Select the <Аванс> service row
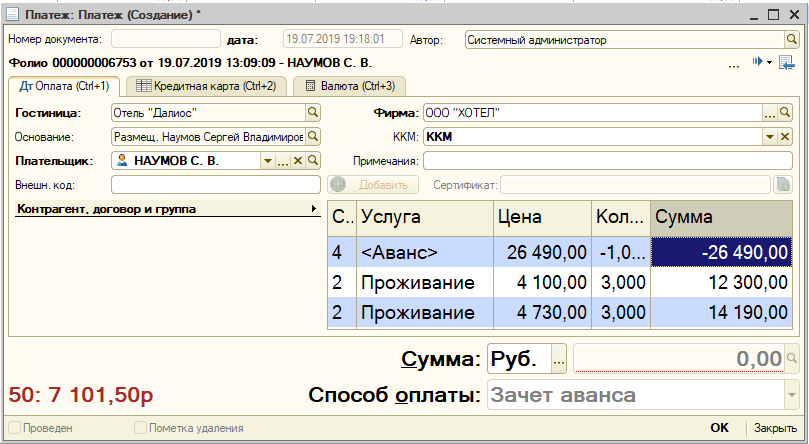This screenshot has height=444, width=809. pyautogui.click(x=560, y=252)
